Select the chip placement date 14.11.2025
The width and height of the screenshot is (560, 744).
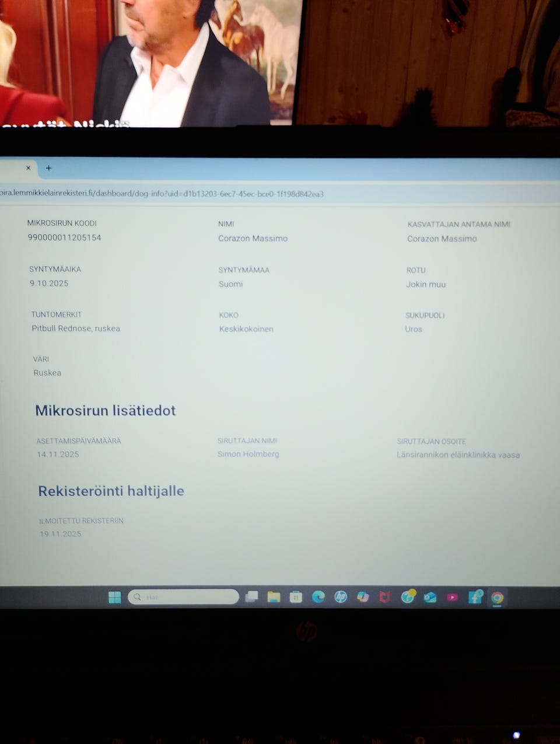coord(58,454)
